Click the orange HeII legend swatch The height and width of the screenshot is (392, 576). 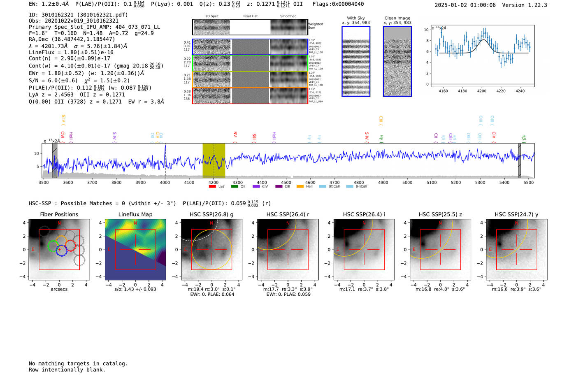pyautogui.click(x=300, y=187)
